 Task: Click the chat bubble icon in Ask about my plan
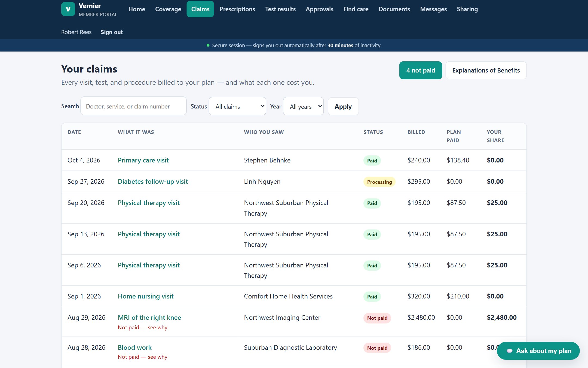pos(509,351)
